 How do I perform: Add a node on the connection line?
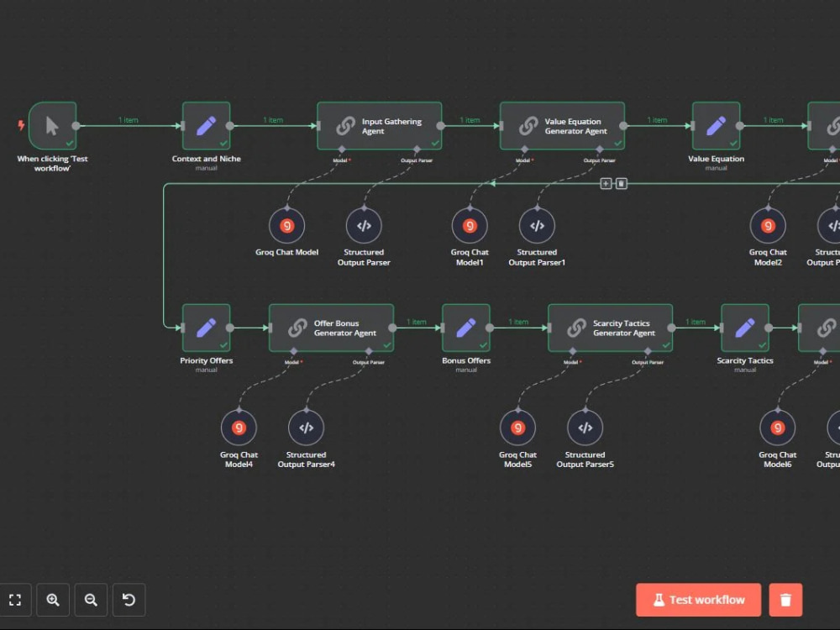click(606, 184)
